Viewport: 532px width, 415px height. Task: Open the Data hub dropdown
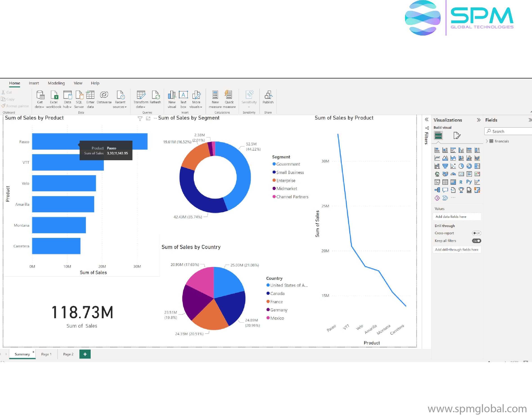click(67, 99)
